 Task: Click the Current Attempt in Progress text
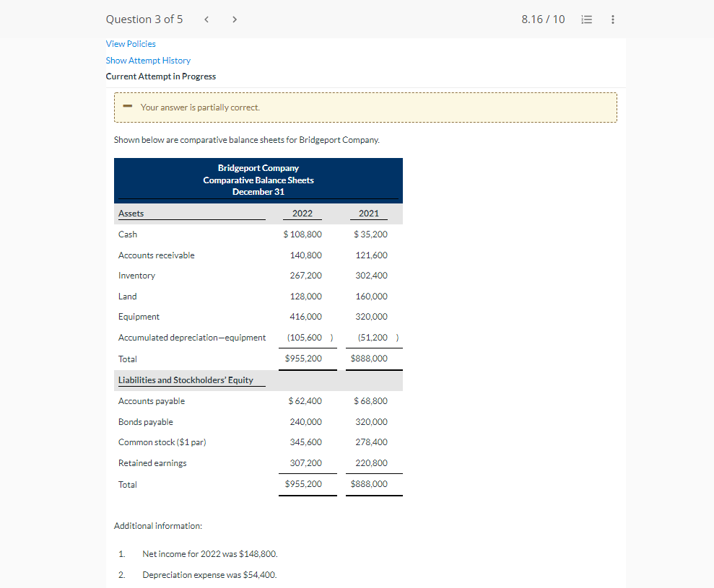161,76
